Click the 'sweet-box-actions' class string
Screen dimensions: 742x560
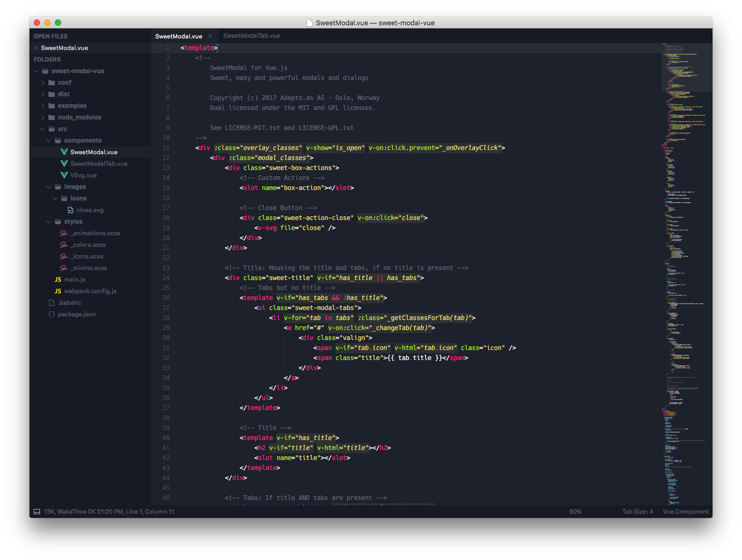pos(302,168)
